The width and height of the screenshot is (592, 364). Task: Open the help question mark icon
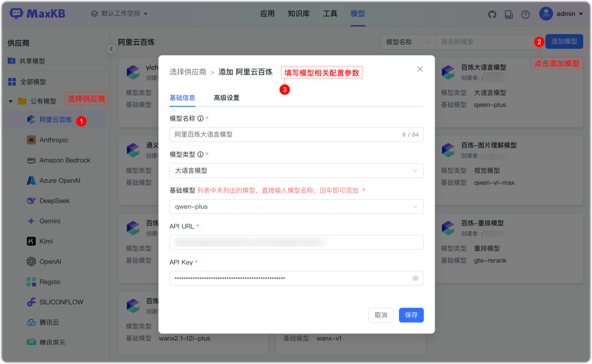525,14
